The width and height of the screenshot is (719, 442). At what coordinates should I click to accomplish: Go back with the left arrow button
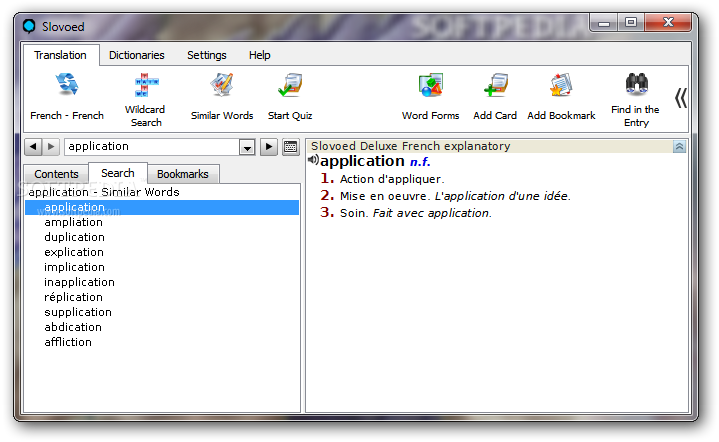(x=33, y=147)
